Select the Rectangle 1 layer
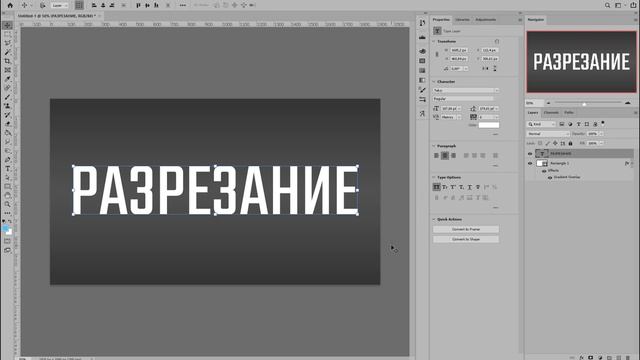Image resolution: width=640 pixels, height=360 pixels. 580,163
